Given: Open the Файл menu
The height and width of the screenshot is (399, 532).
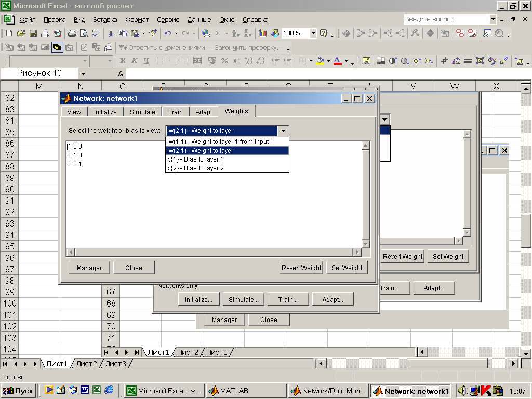Looking at the screenshot, I should coord(27,19).
